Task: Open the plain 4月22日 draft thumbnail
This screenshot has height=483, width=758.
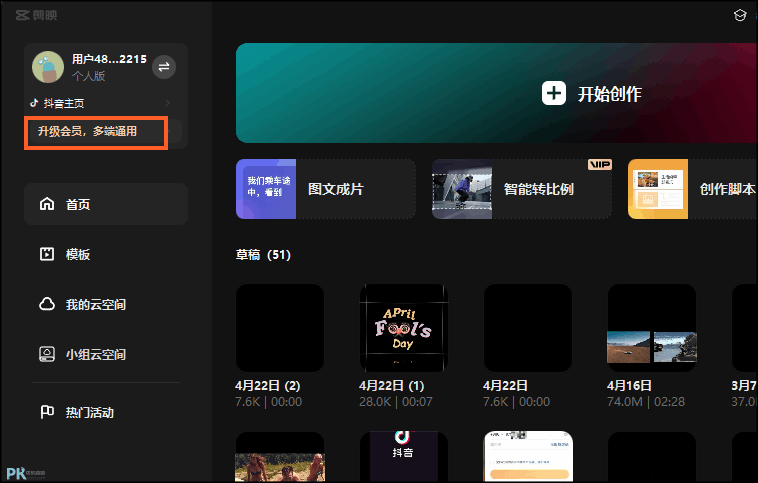Action: point(528,328)
